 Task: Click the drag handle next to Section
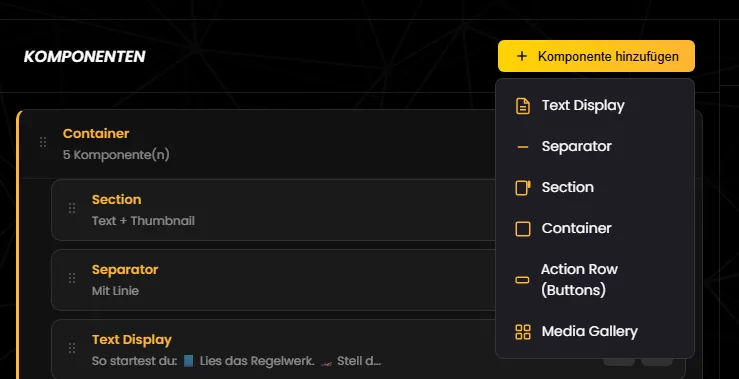pos(72,208)
